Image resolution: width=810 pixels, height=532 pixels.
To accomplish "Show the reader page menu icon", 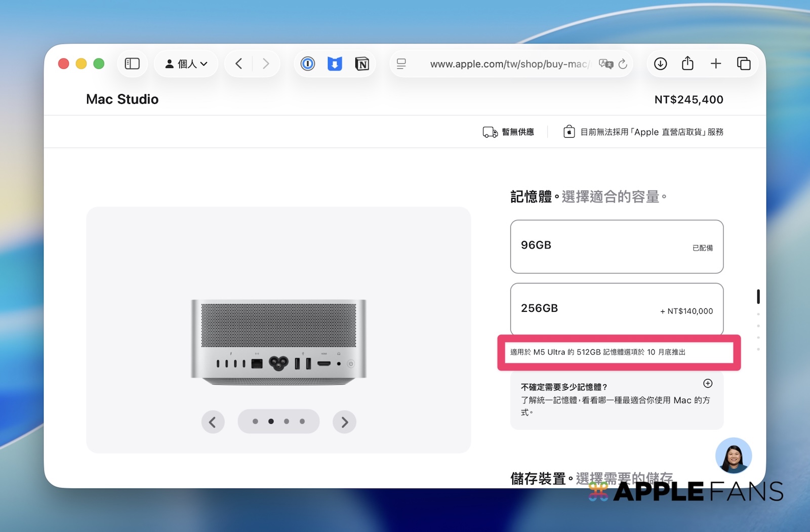I will point(401,64).
